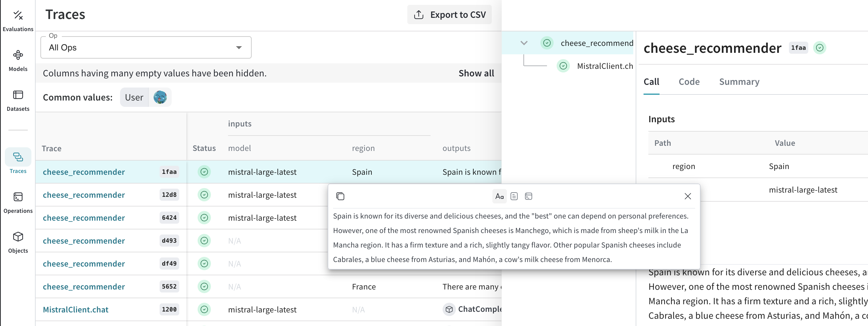Click Show all hidden columns
The image size is (868, 326).
pyautogui.click(x=476, y=73)
